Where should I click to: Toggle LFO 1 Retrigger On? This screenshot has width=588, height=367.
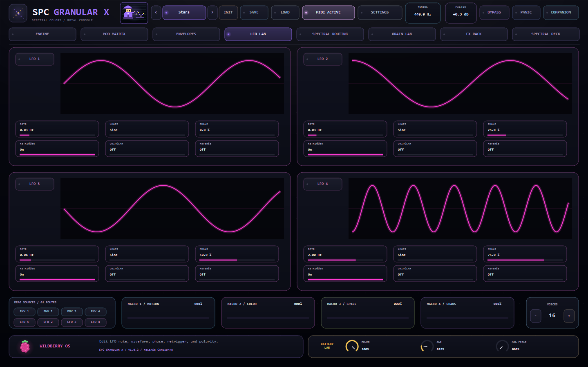coord(57,149)
